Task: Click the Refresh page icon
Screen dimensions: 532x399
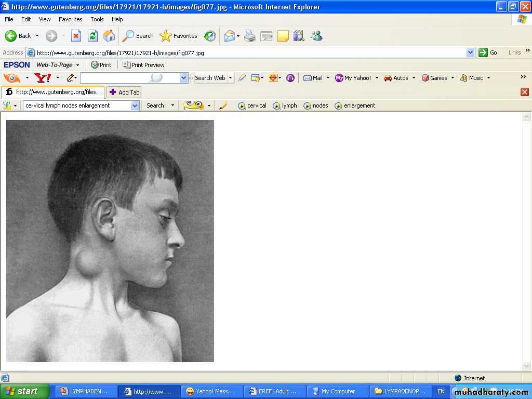Action: point(92,36)
